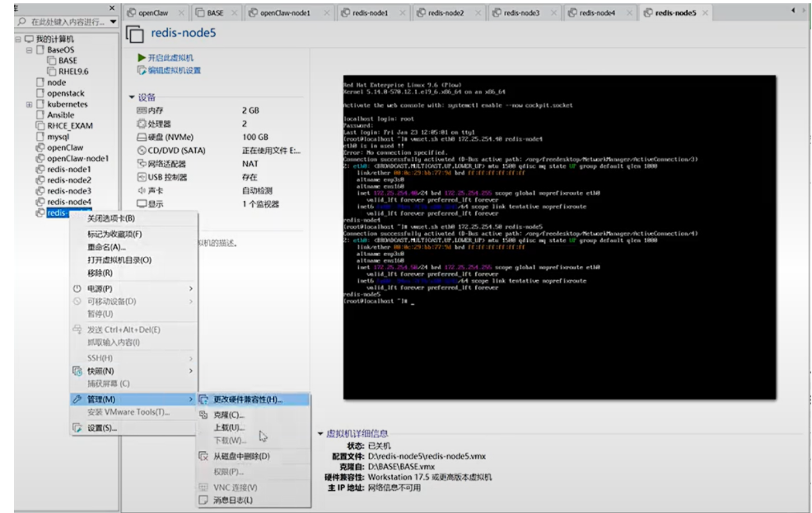The height and width of the screenshot is (513, 812).
Task: Click the large VM icon beside the redis-node5 title
Action: [134, 34]
